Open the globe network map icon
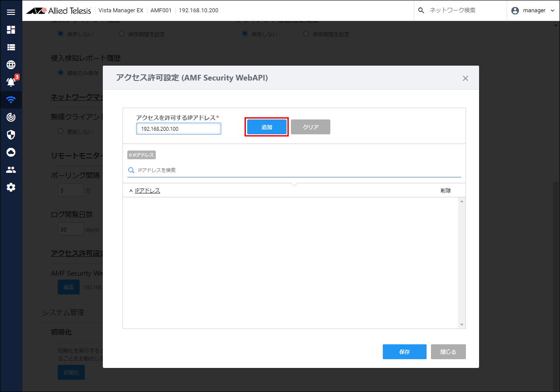 [x=11, y=65]
